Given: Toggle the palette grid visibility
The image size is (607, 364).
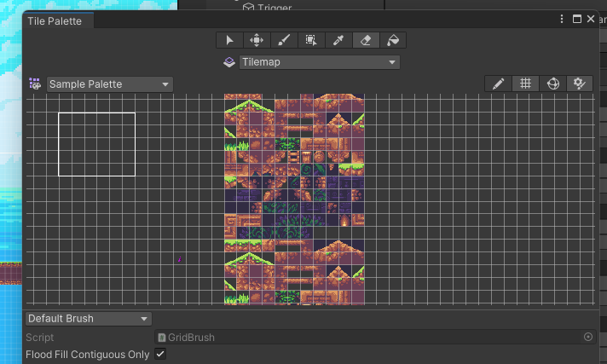Looking at the screenshot, I should tap(525, 84).
